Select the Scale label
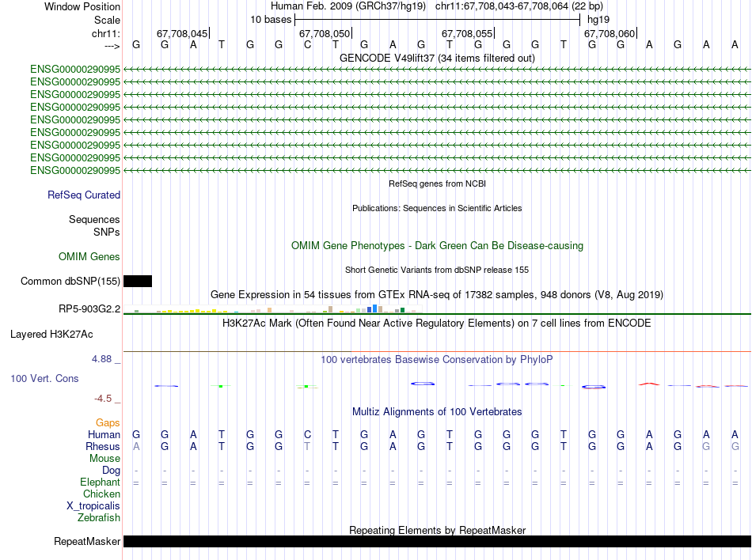The height and width of the screenshot is (560, 752). [107, 20]
